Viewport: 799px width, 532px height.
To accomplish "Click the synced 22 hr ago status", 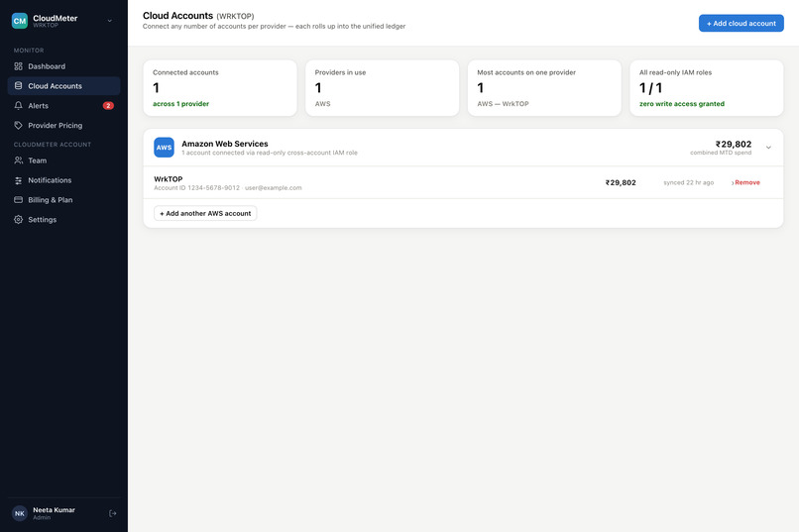I will tap(688, 182).
